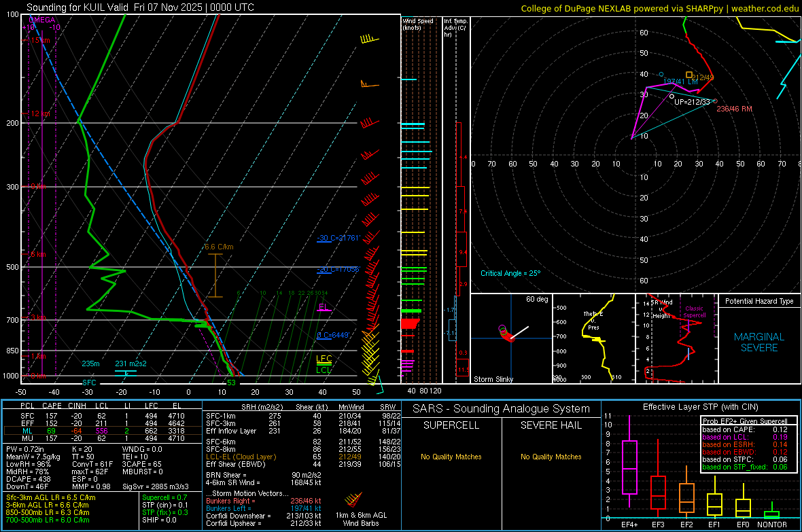This screenshot has width=802, height=532.
Task: Click the 'PW = 0.72in' value
Action: pos(24,449)
